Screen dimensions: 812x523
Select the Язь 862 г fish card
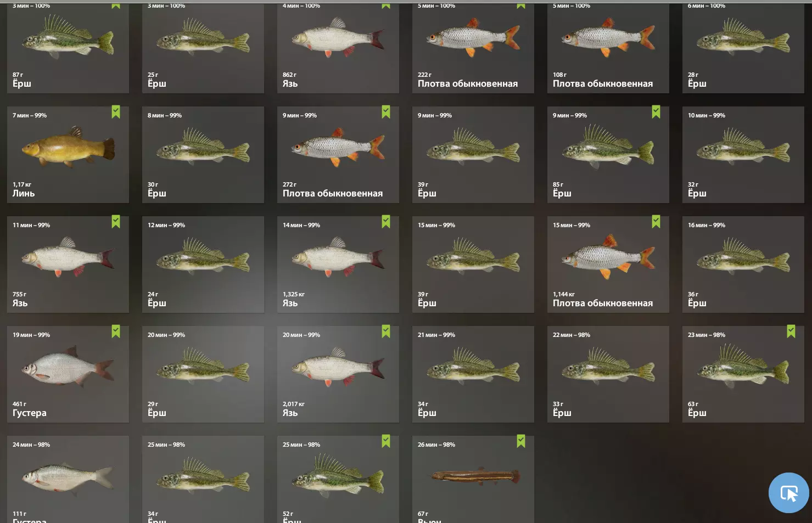pyautogui.click(x=338, y=47)
